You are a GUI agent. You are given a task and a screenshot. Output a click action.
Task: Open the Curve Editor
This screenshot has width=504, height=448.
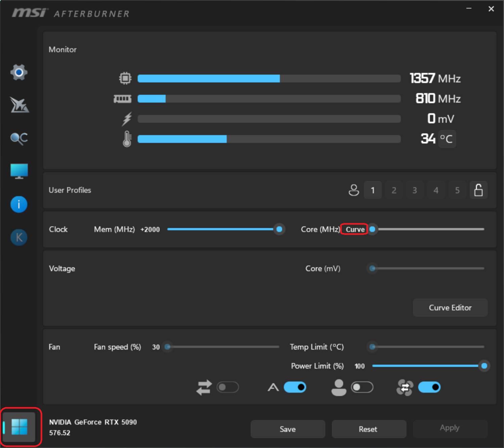[x=450, y=308]
